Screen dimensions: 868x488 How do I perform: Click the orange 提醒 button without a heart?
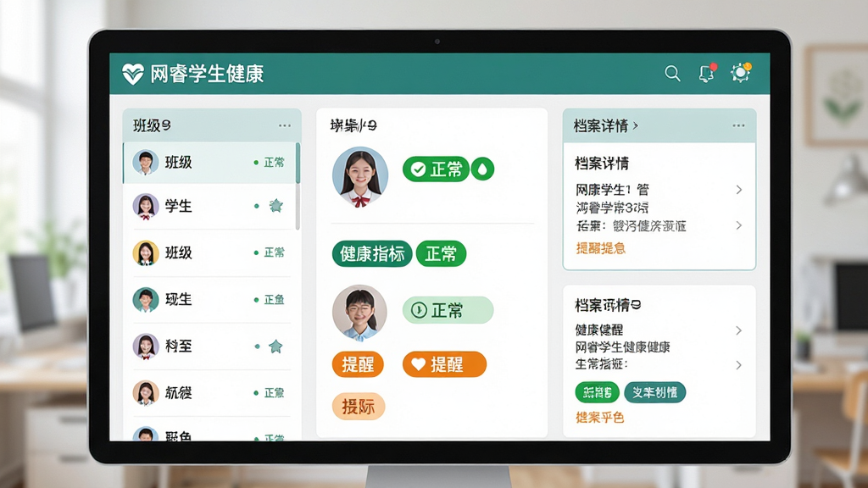click(x=359, y=364)
